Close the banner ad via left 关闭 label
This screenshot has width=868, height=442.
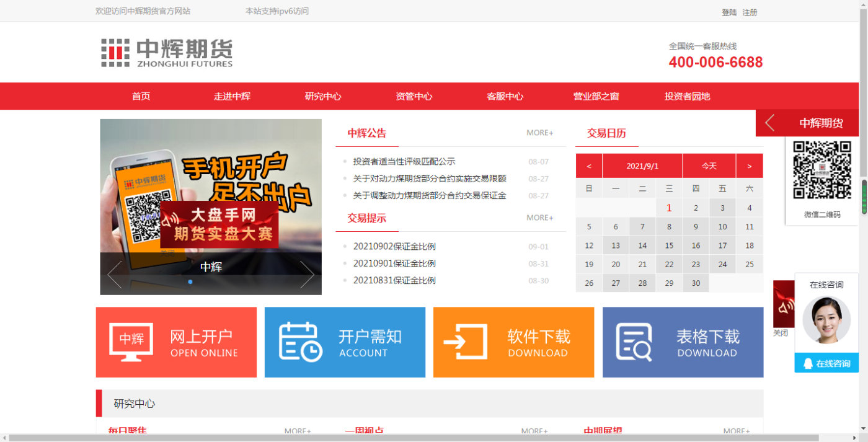click(x=167, y=252)
